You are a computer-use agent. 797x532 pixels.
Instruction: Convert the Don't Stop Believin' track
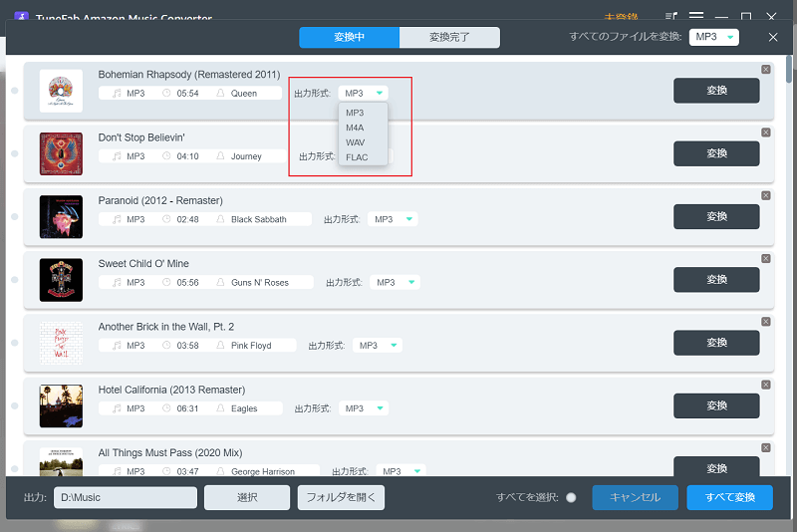click(716, 153)
